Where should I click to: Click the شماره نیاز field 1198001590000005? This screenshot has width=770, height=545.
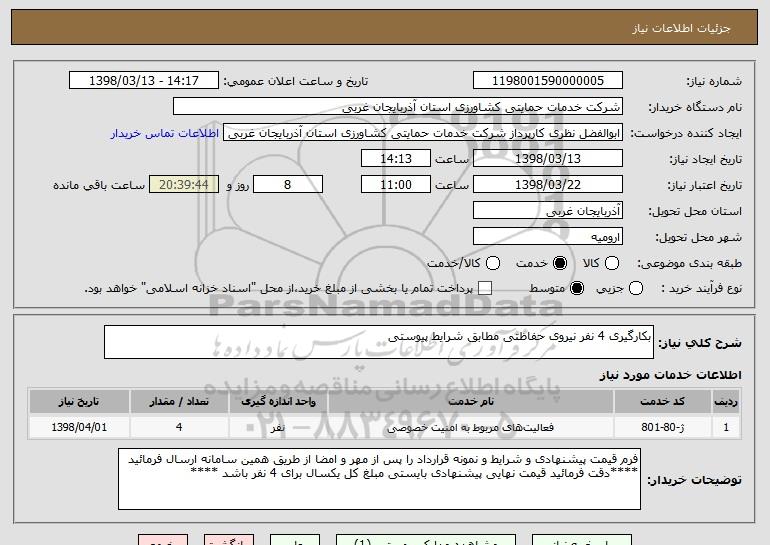pyautogui.click(x=548, y=81)
